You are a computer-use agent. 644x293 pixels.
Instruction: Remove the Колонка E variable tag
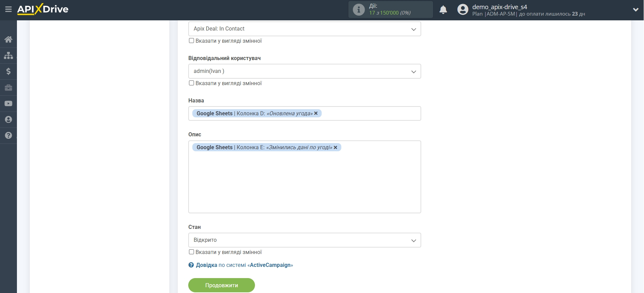click(x=336, y=147)
